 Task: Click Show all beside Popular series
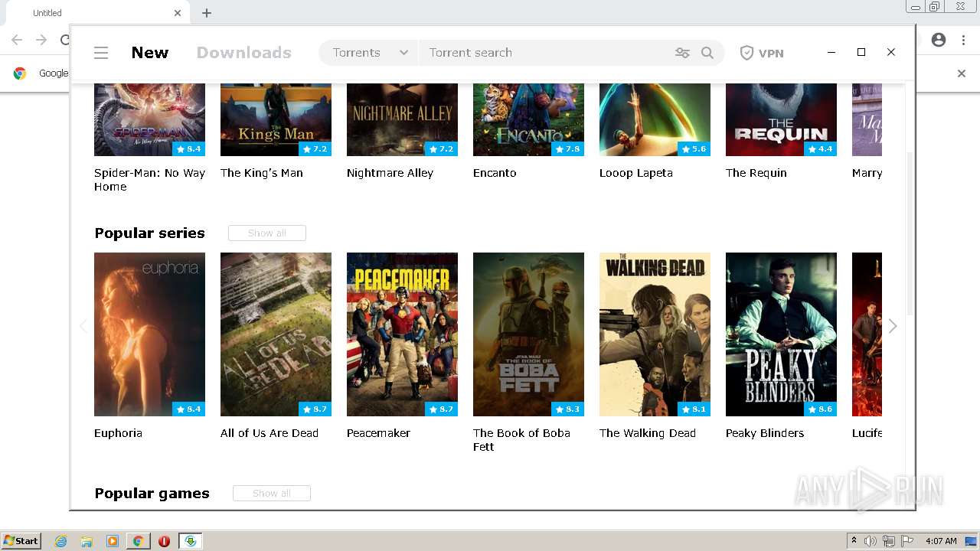(x=267, y=233)
